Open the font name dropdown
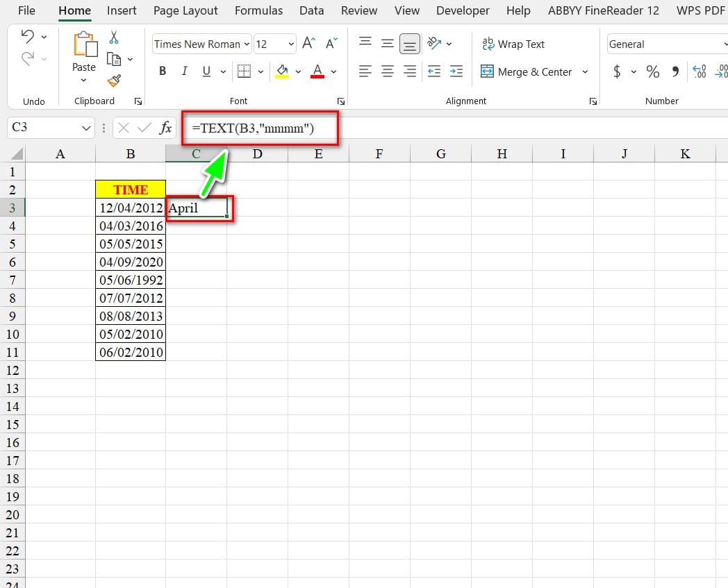 tap(247, 44)
